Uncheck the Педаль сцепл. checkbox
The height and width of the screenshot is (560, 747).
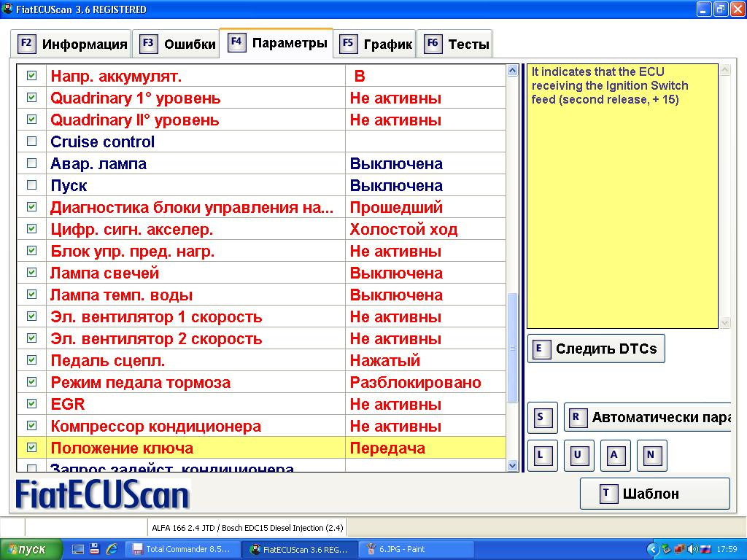pyautogui.click(x=31, y=360)
